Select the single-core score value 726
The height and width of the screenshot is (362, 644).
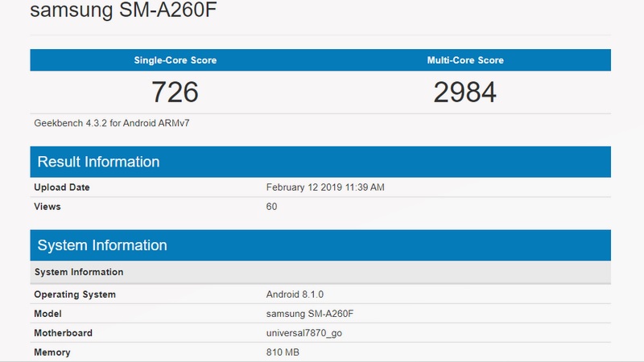(x=175, y=92)
